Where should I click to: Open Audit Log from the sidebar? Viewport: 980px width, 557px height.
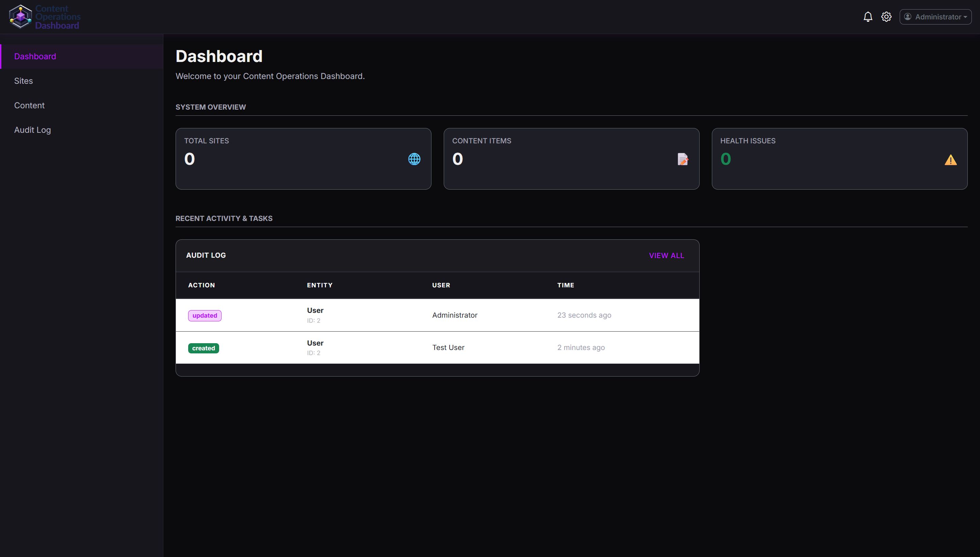32,130
